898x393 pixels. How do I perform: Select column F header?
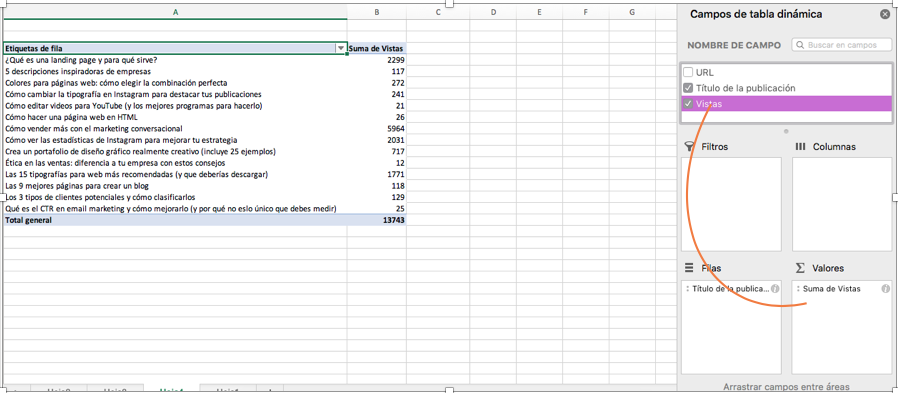586,12
